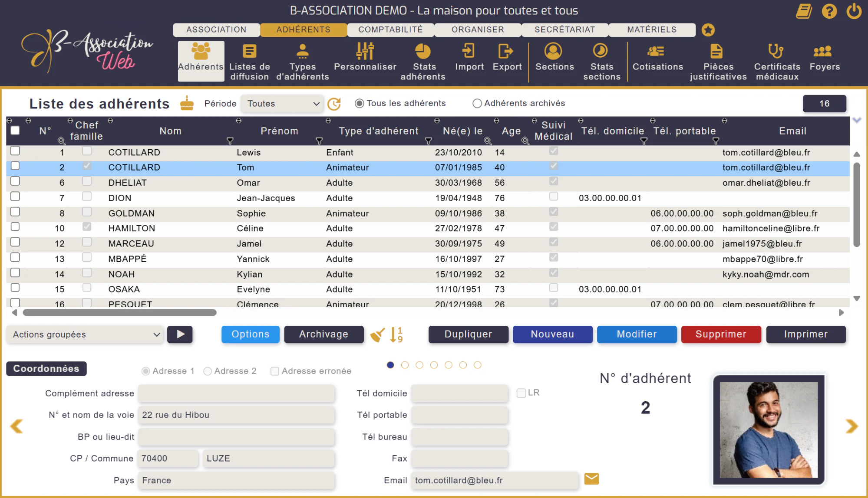Image resolution: width=868 pixels, height=498 pixels.
Task: Open the SECRÉTARIAT tab
Action: pos(564,29)
